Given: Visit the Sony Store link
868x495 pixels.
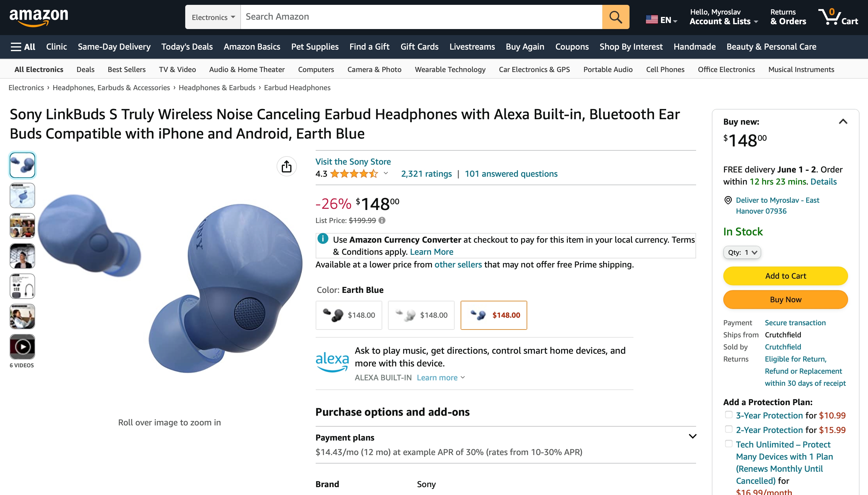Looking at the screenshot, I should click(353, 162).
